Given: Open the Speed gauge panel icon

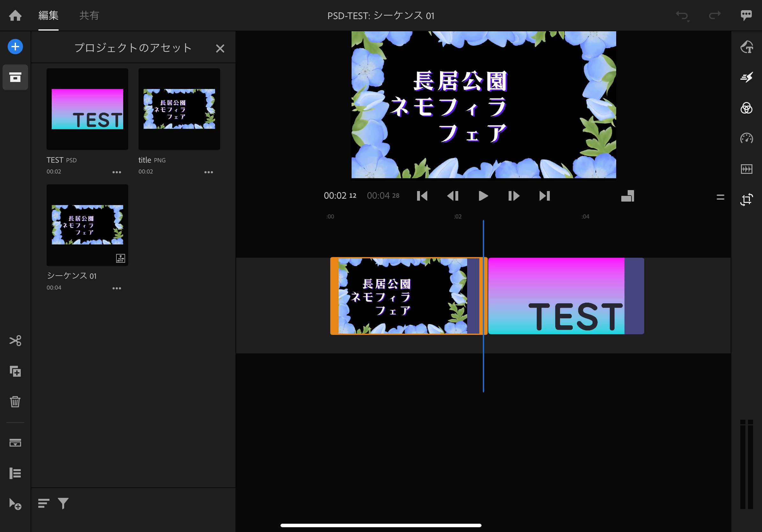Looking at the screenshot, I should (746, 138).
